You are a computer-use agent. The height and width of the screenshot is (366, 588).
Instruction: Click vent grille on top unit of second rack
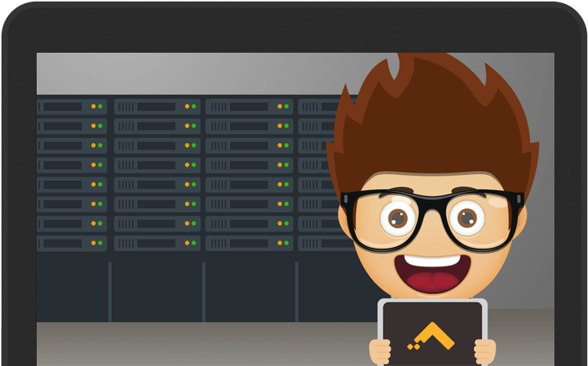coord(127,106)
